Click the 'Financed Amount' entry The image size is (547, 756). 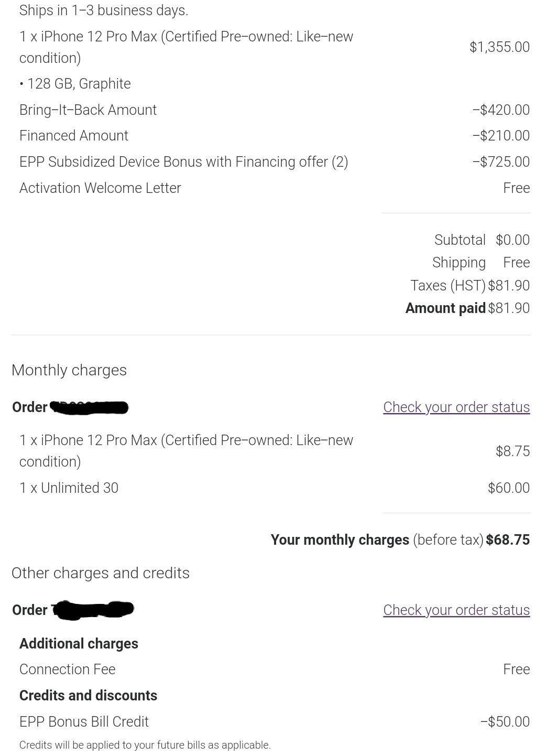(x=73, y=135)
